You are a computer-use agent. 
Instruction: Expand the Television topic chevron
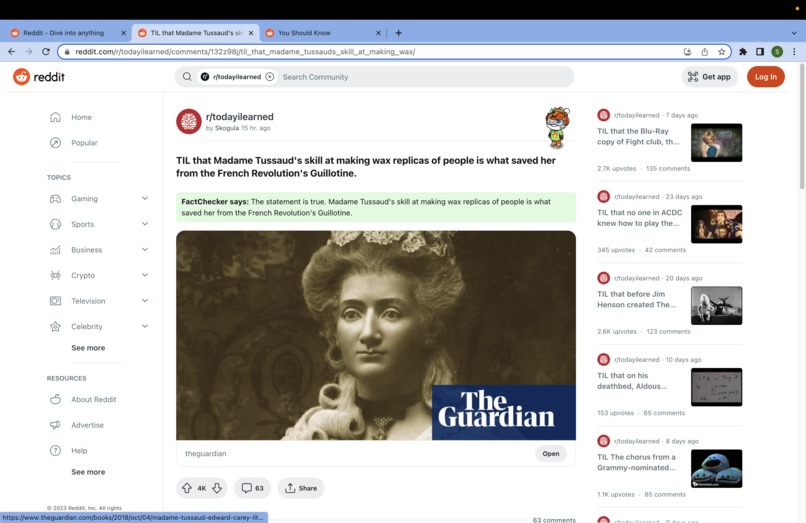coord(145,300)
